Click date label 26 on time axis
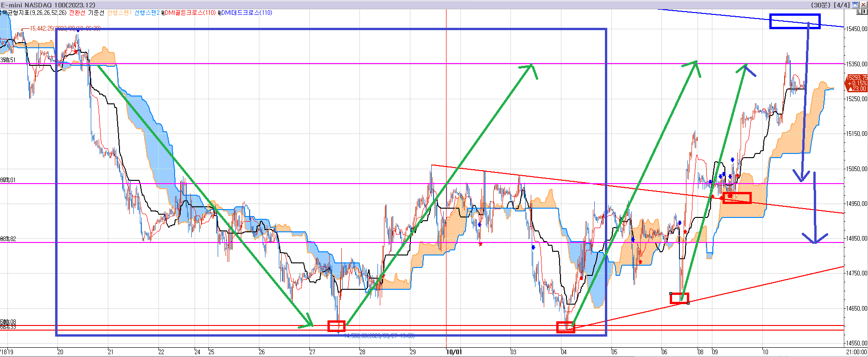 (x=262, y=352)
